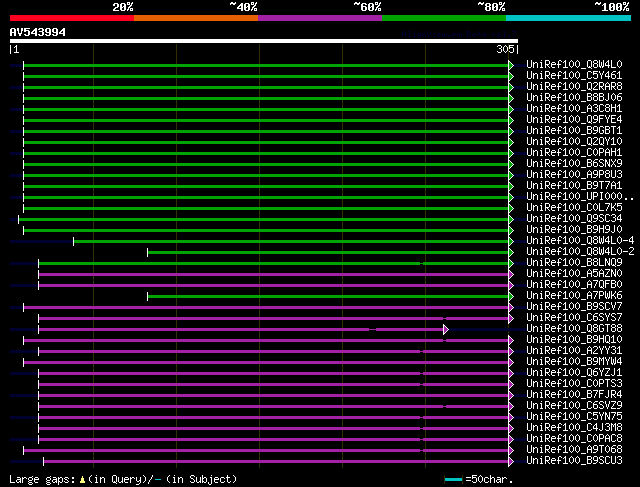
Task: Select the UniRef100_A7QFB0 label
Action: click(x=574, y=285)
